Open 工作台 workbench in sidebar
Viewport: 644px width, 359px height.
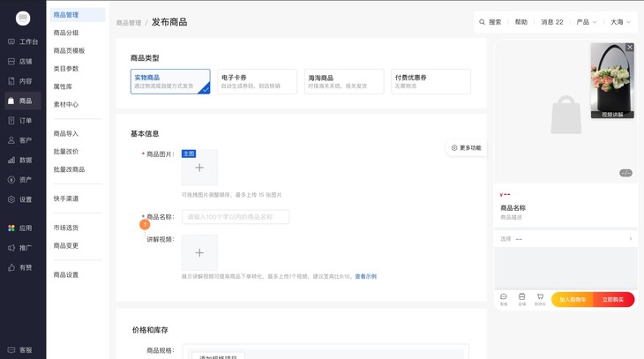pos(23,41)
